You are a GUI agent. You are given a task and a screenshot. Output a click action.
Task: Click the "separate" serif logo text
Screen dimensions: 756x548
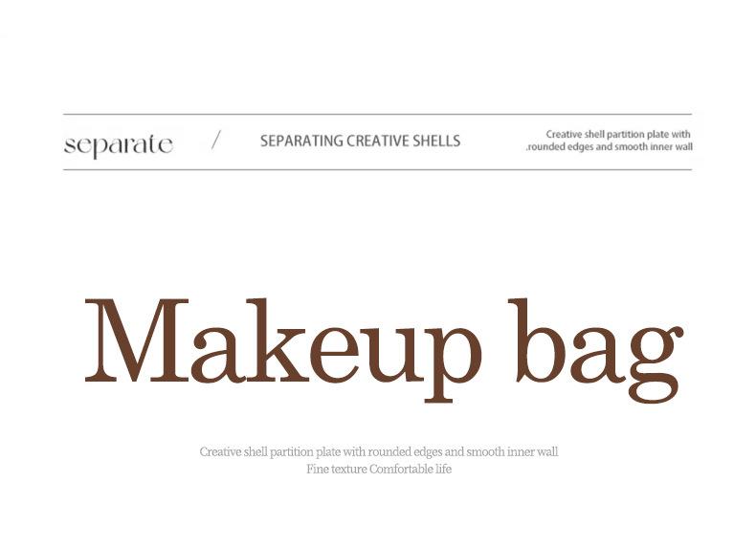(118, 145)
